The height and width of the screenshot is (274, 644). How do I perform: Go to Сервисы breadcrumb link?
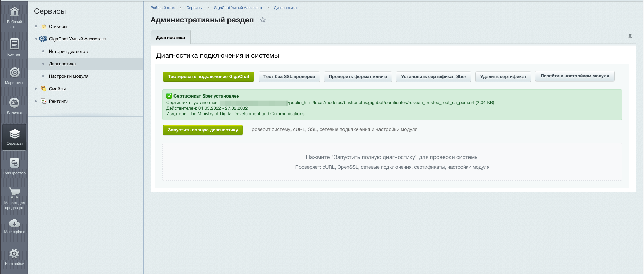point(194,8)
